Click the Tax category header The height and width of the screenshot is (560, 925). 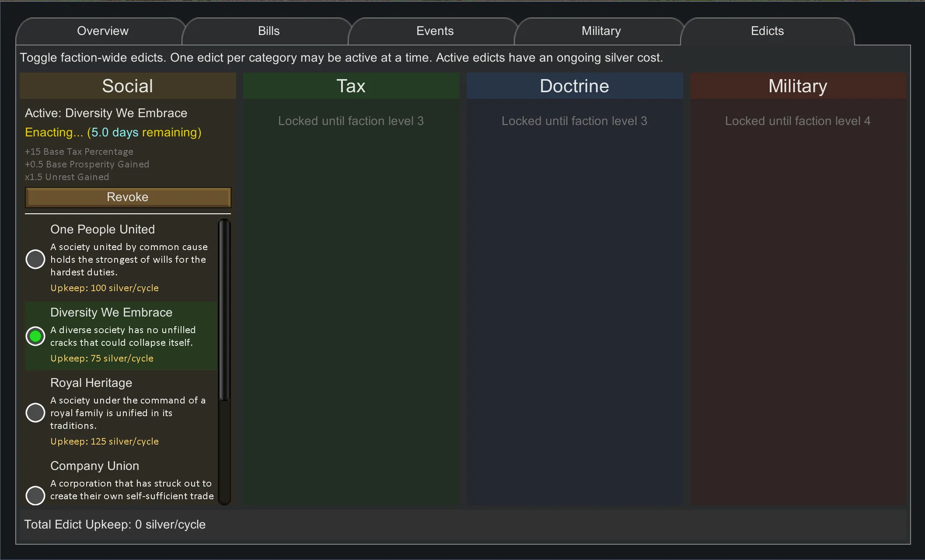pyautogui.click(x=351, y=86)
